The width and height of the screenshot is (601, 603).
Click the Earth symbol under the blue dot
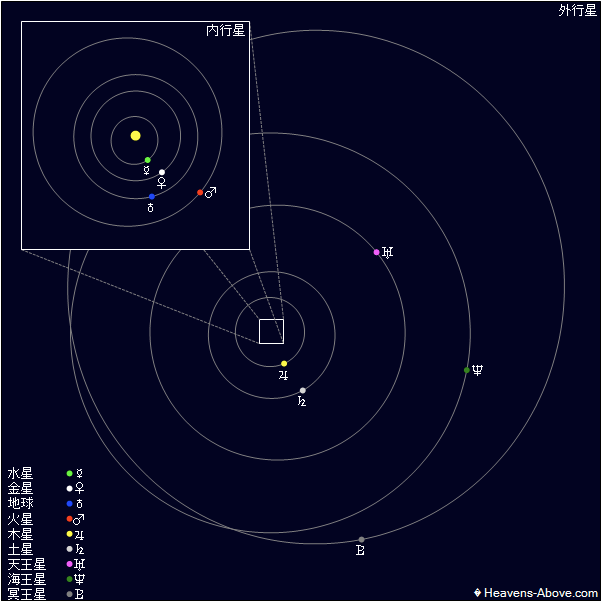click(151, 208)
